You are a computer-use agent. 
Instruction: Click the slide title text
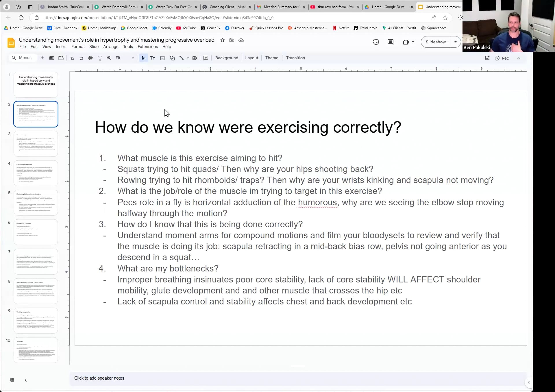click(x=248, y=127)
